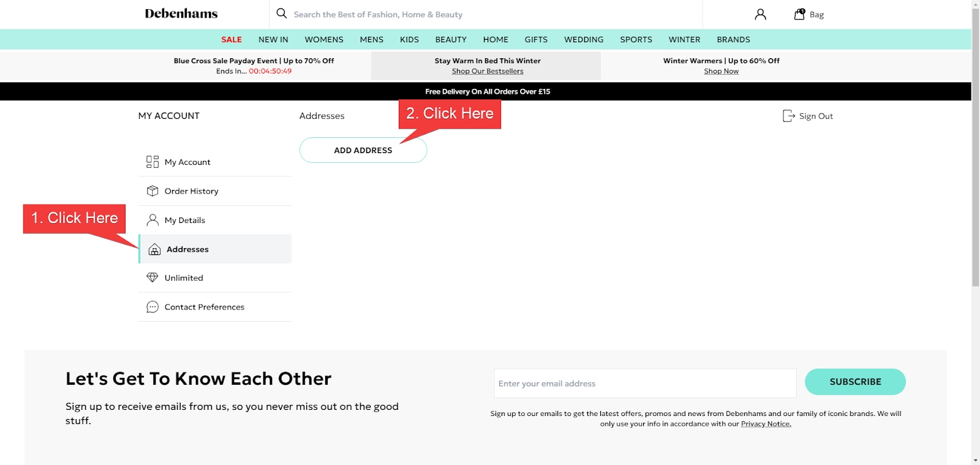
Task: Click the My Account dashboard icon
Action: click(153, 162)
